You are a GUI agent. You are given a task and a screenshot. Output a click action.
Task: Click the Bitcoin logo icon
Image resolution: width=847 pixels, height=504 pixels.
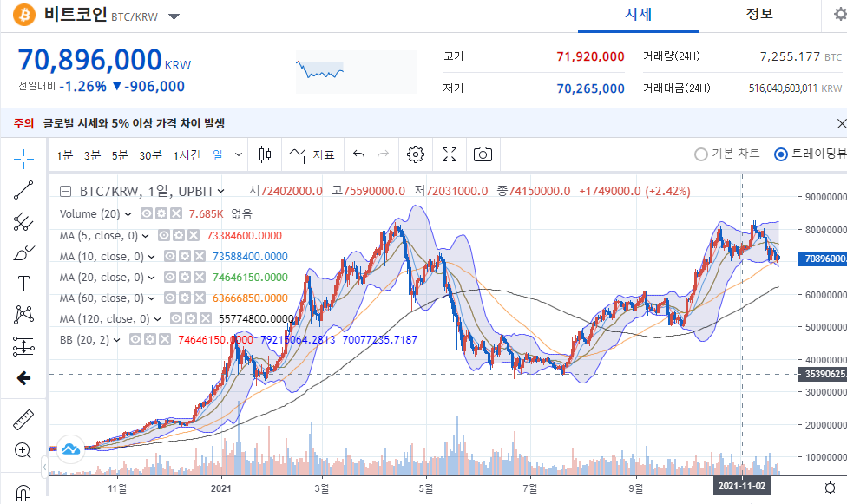(23, 15)
